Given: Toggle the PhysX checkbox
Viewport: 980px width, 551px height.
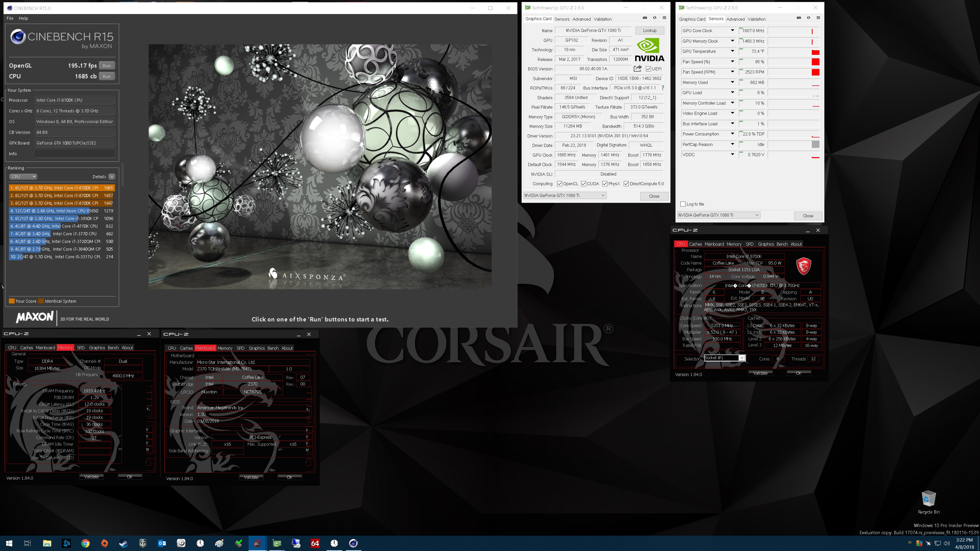Looking at the screenshot, I should (x=605, y=184).
